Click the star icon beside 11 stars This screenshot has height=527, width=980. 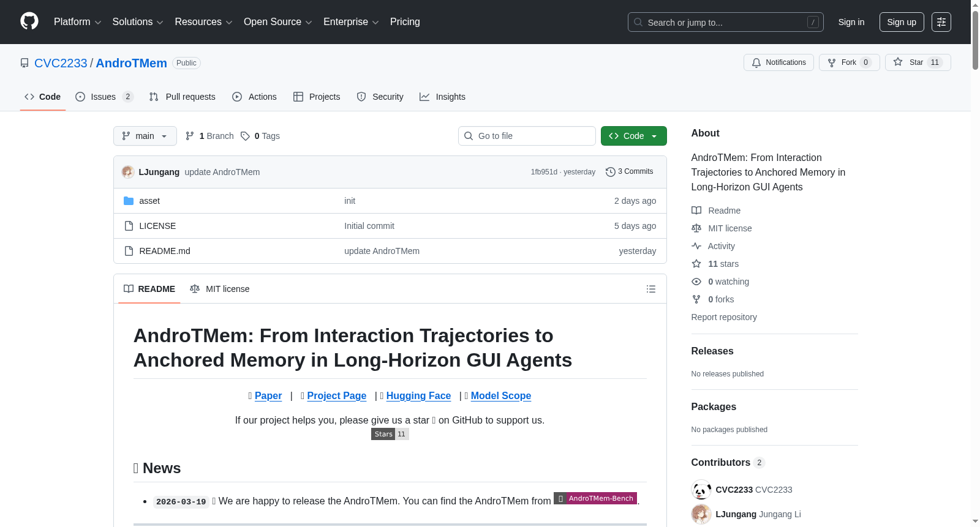point(696,264)
